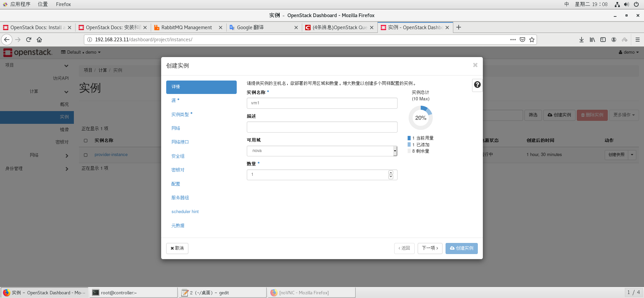Image resolution: width=644 pixels, height=298 pixels.
Task: Increase 数量 with stepper up arrow
Action: [x=391, y=173]
